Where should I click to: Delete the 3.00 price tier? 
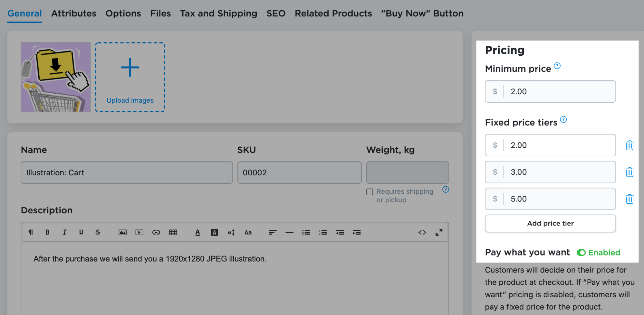(629, 172)
